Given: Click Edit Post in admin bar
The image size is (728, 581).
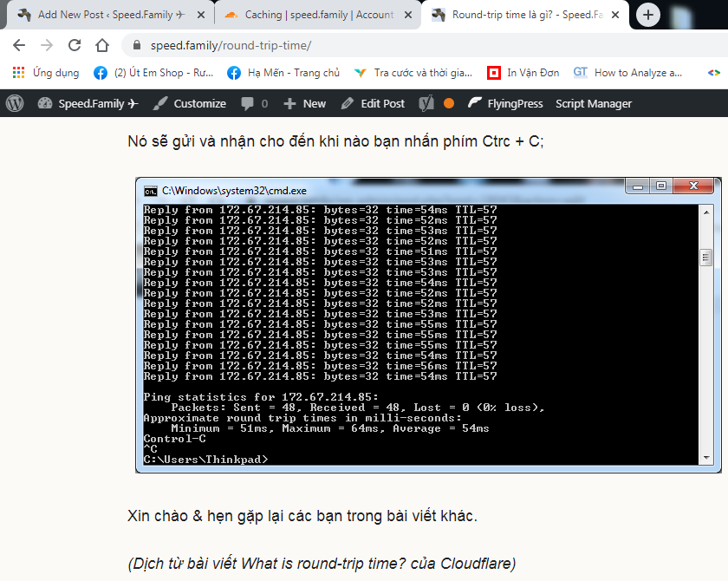Looking at the screenshot, I should (373, 103).
